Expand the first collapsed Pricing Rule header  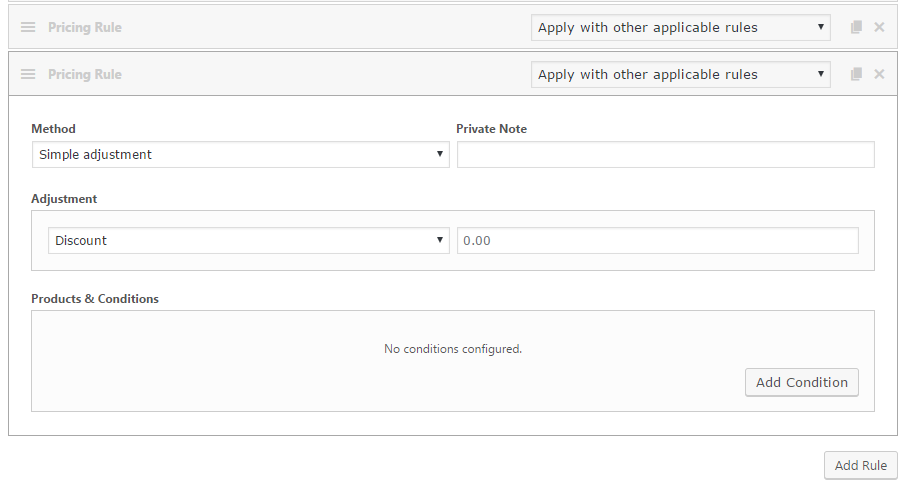click(85, 27)
